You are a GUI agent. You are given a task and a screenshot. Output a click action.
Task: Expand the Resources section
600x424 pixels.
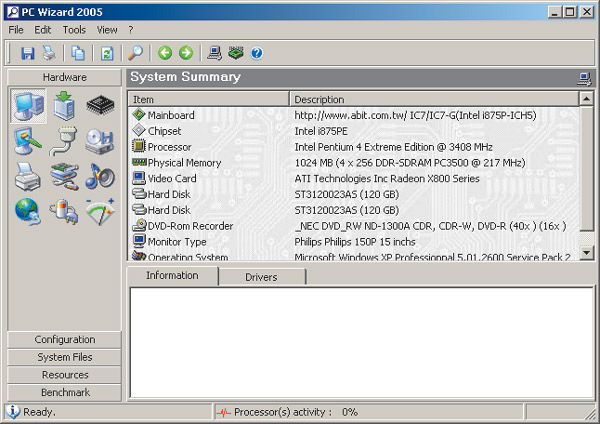[64, 375]
